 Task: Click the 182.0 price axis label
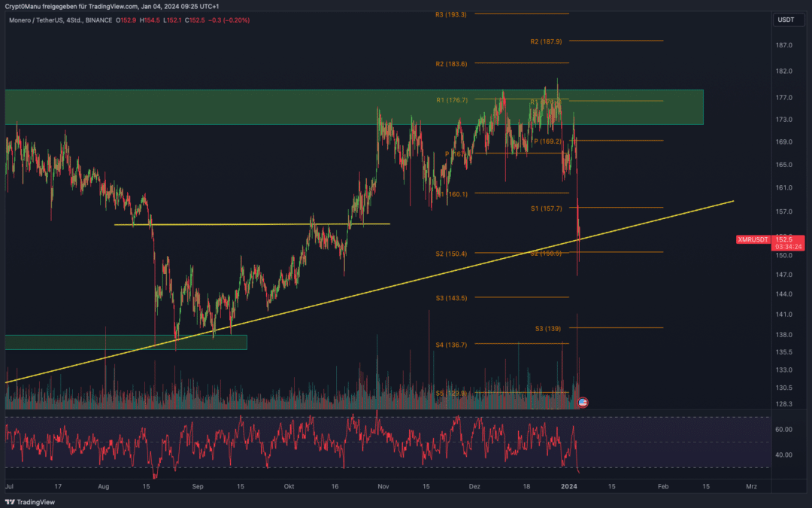tap(783, 71)
